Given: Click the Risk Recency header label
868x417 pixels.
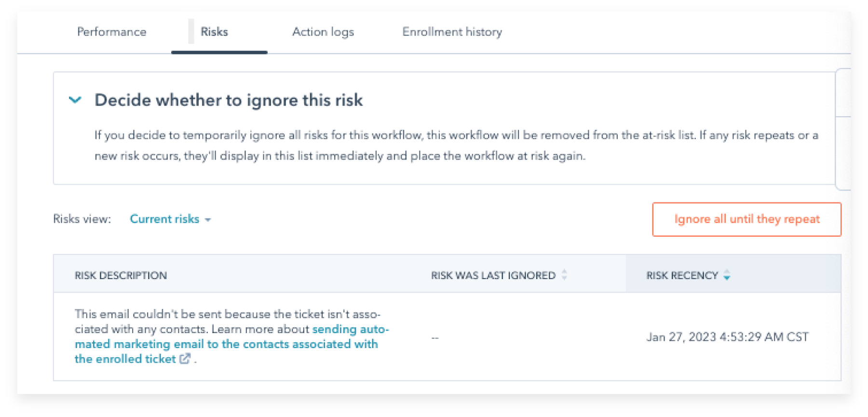Looking at the screenshot, I should 682,275.
